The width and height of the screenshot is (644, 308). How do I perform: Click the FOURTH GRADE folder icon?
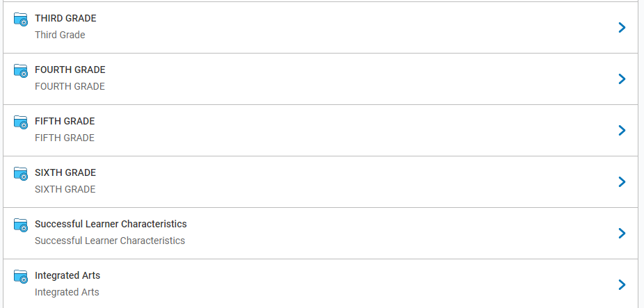coord(21,71)
